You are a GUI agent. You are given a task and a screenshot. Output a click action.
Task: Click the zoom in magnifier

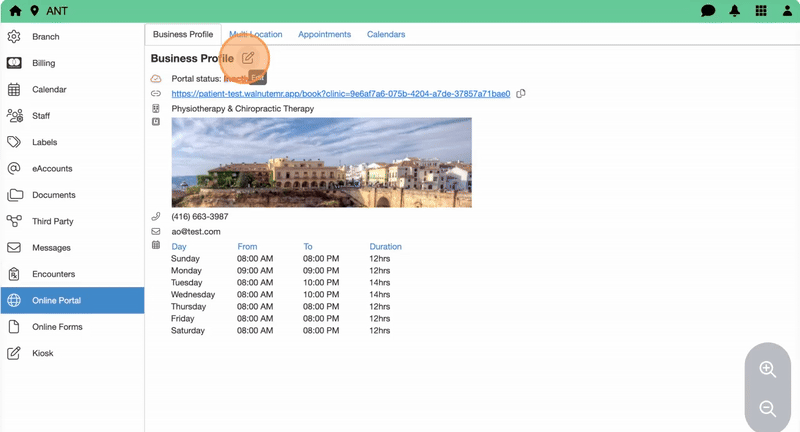(768, 369)
